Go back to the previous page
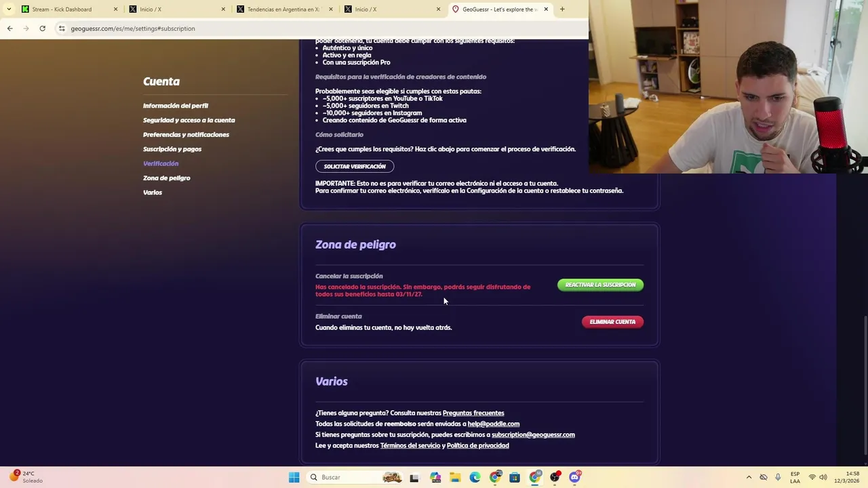The image size is (868, 488). pos(9,28)
